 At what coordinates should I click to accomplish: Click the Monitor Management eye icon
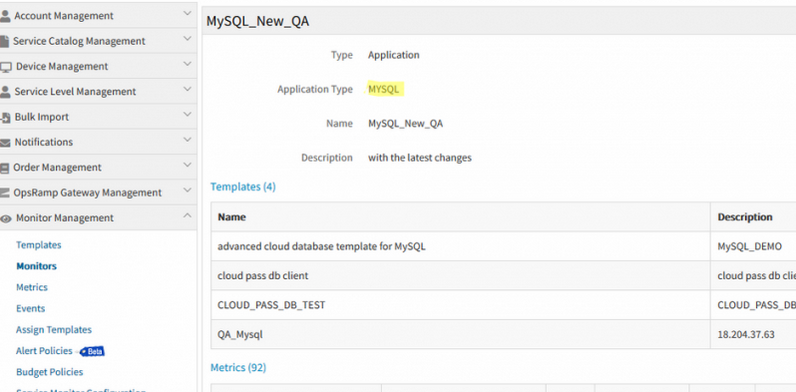[x=6, y=218]
